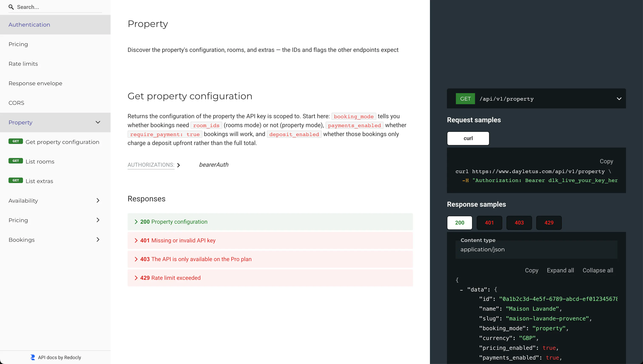Image resolution: width=643 pixels, height=364 pixels.
Task: Click GET badge beside List rooms
Action: 16,161
